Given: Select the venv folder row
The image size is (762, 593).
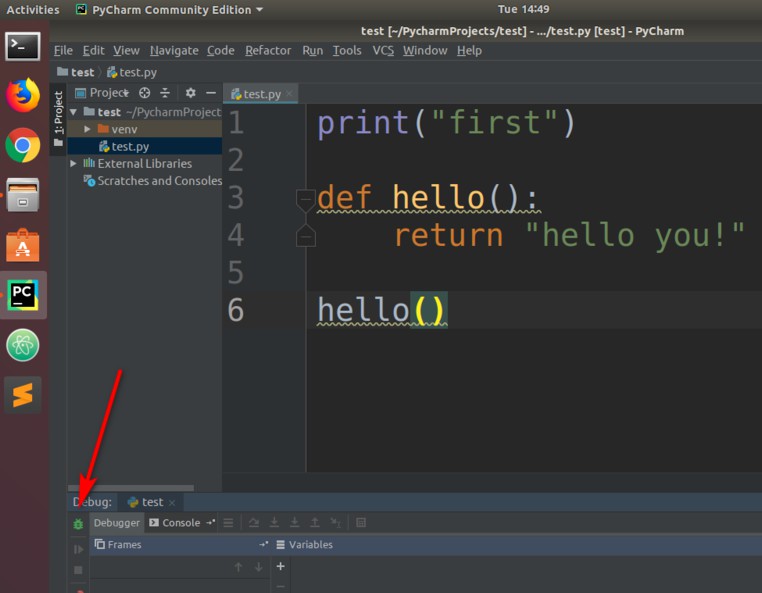Looking at the screenshot, I should 144,129.
